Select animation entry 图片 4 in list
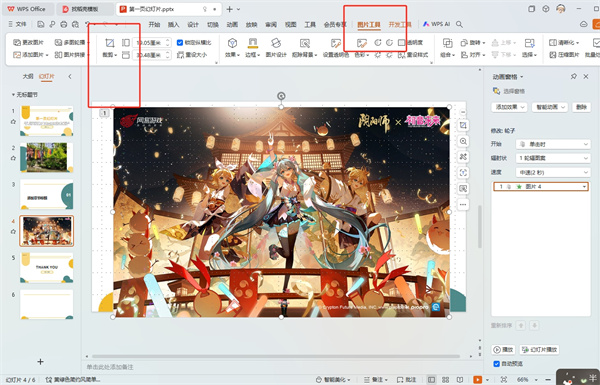The width and height of the screenshot is (600, 385). coord(541,186)
